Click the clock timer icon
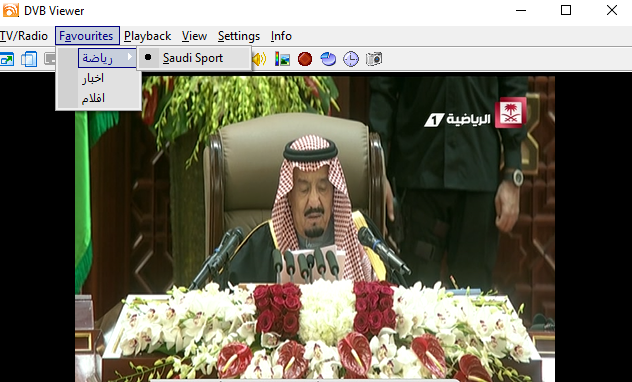632x382 pixels. (351, 59)
